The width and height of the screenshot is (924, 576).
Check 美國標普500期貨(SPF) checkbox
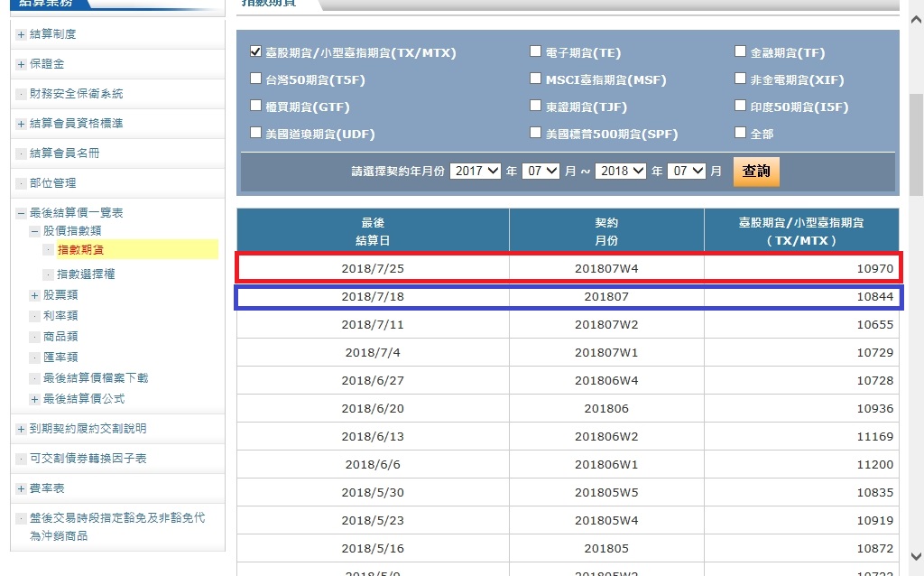535,133
